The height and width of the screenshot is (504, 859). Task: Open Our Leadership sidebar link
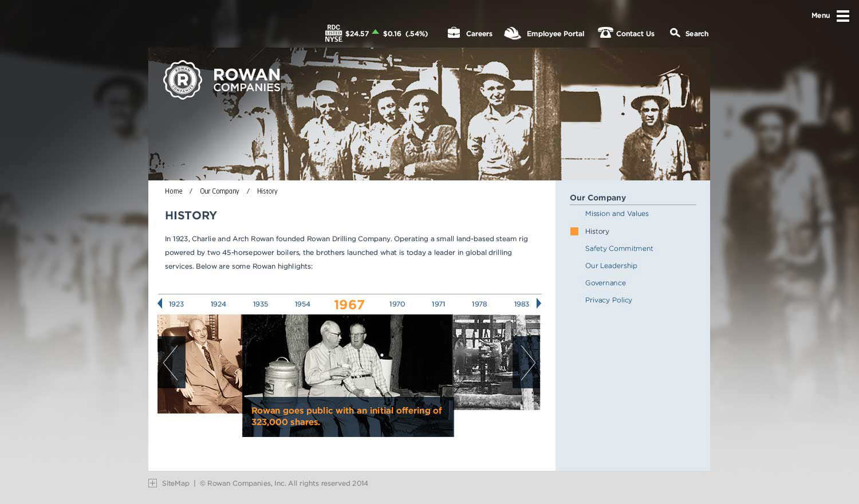coord(611,266)
